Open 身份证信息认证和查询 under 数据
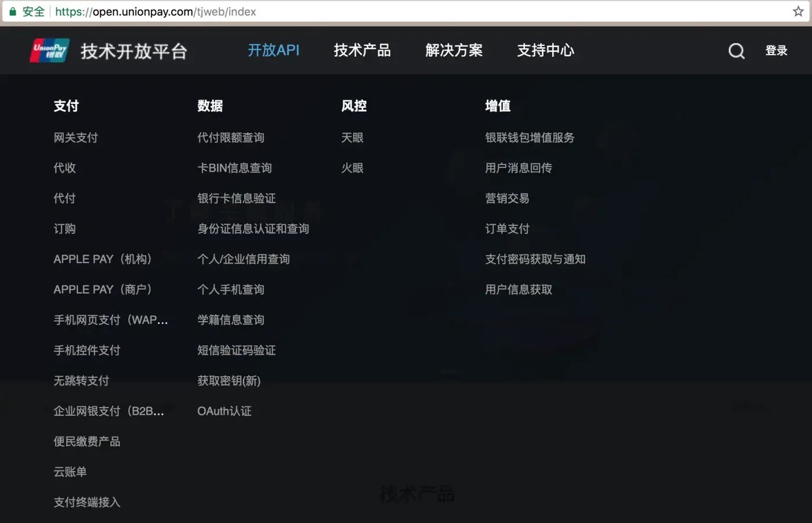 click(x=253, y=228)
